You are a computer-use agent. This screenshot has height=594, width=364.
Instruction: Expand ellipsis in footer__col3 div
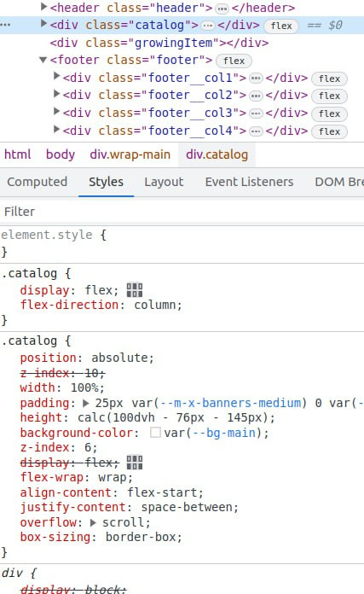256,114
